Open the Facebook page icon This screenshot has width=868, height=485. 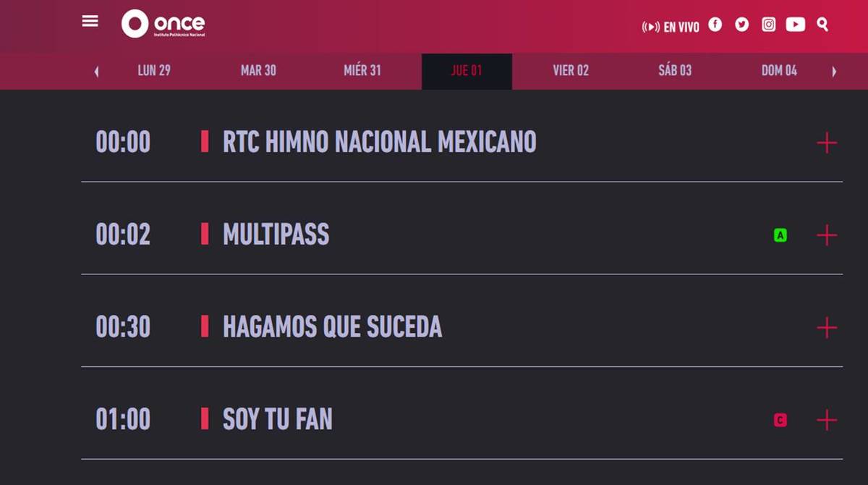(x=715, y=25)
